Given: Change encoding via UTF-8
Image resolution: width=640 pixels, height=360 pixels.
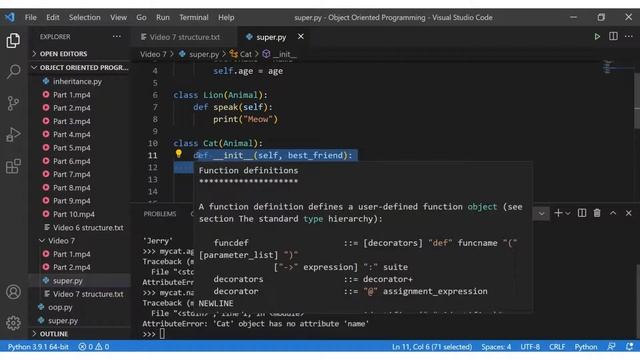Looking at the screenshot, I should [530, 347].
